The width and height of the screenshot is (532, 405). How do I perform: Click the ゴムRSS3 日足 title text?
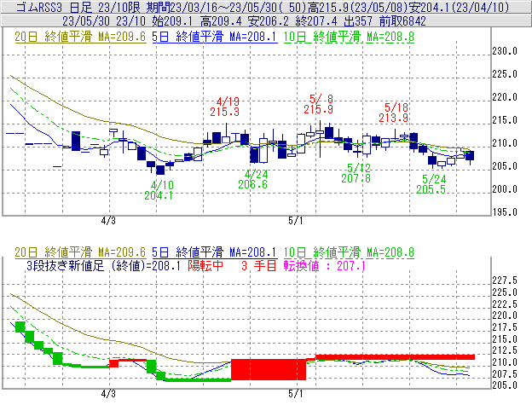pyautogui.click(x=54, y=7)
